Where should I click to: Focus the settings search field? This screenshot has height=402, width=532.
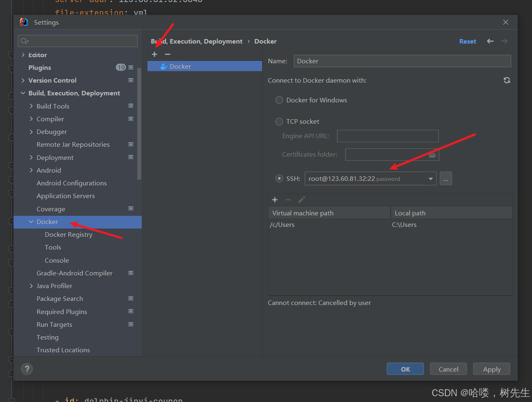[x=78, y=41]
